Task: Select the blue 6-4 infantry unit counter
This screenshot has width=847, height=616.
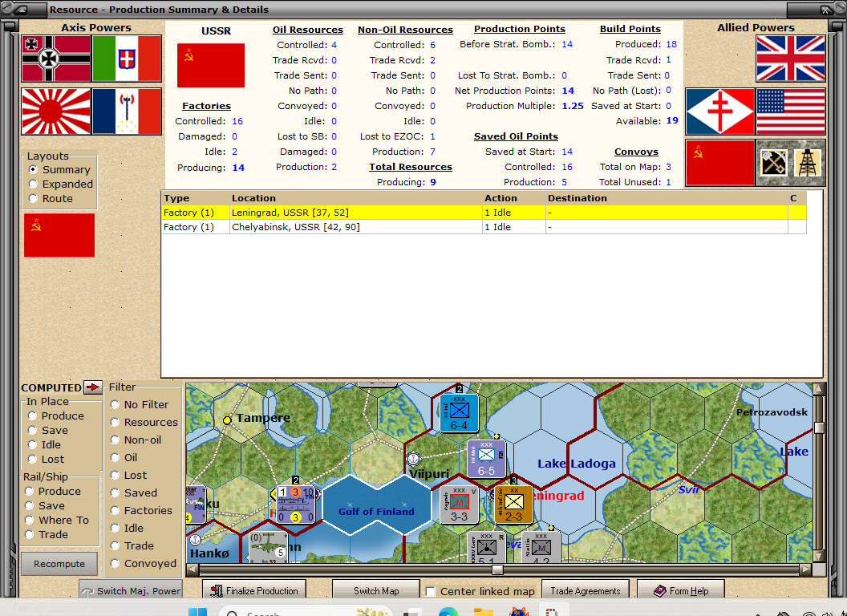Action: tap(459, 413)
